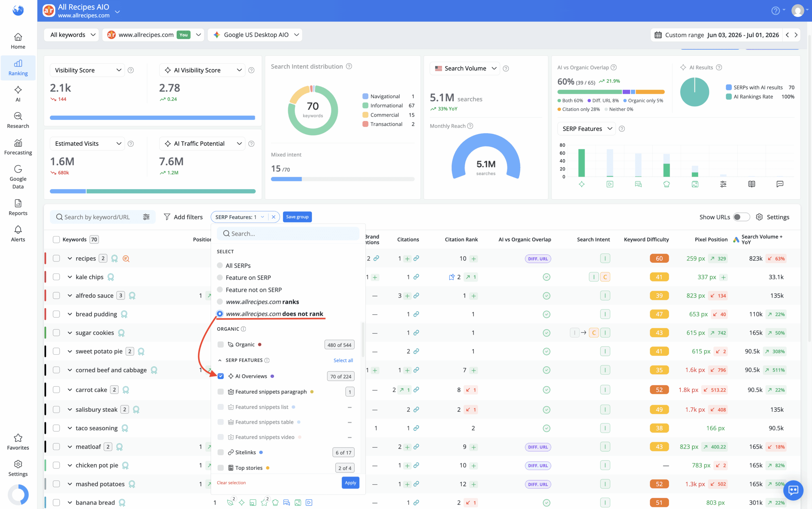Go to Home in the sidebar
Viewport: 812px width, 509px height.
[x=18, y=41]
